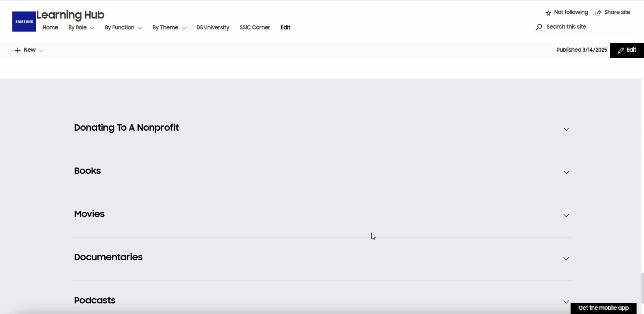Screen dimensions: 644x314
Task: Click the Published 3/14/2025 text
Action: (x=582, y=50)
